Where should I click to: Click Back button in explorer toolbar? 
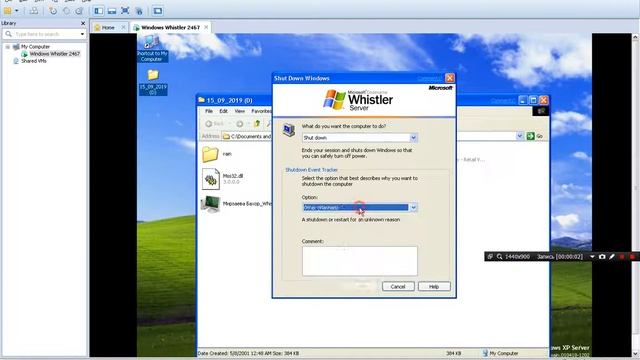(214, 124)
